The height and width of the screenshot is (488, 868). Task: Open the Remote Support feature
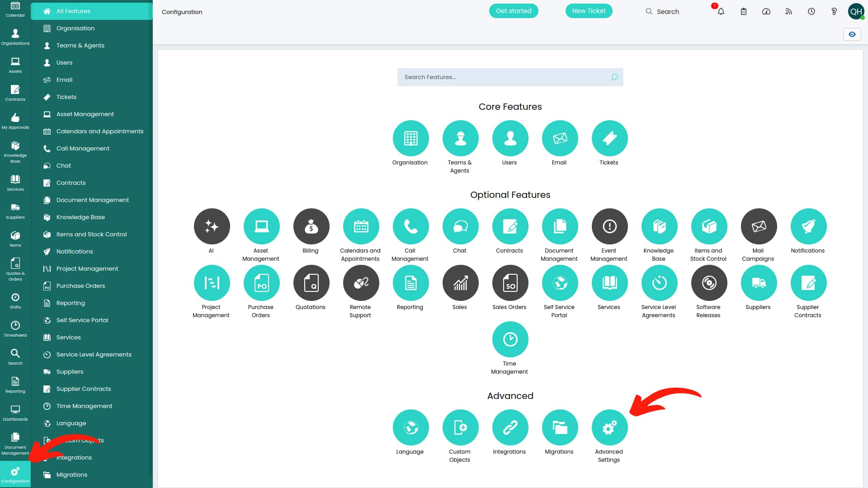pos(361,282)
